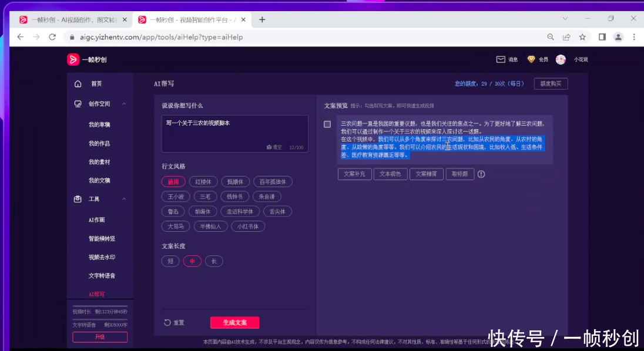Select the 百年孤独体 writing style
This screenshot has width=644, height=351.
click(x=273, y=181)
